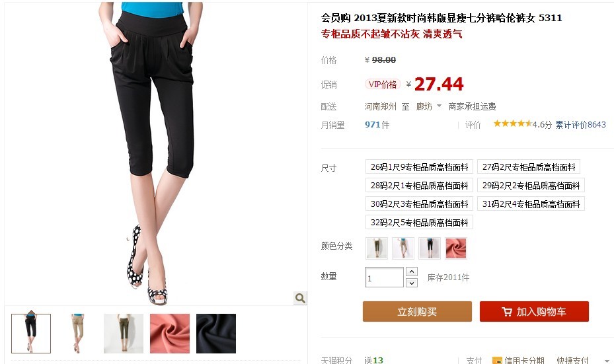This screenshot has width=614, height=364.
Task: Select size 29码2尺2
Action: [531, 186]
